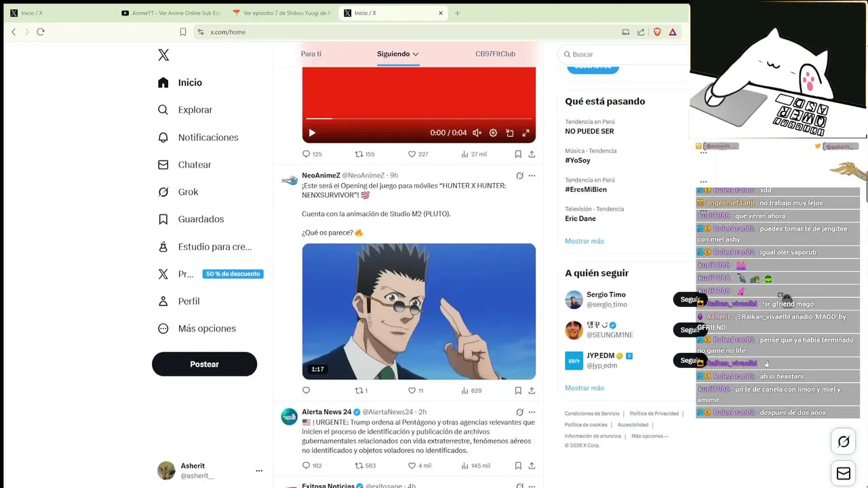Repost the NeoAnimeZ post

coord(361,390)
